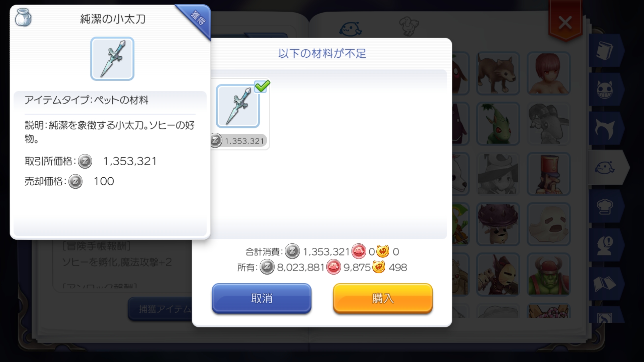
Task: Click the 購入 purchase button
Action: pyautogui.click(x=383, y=298)
